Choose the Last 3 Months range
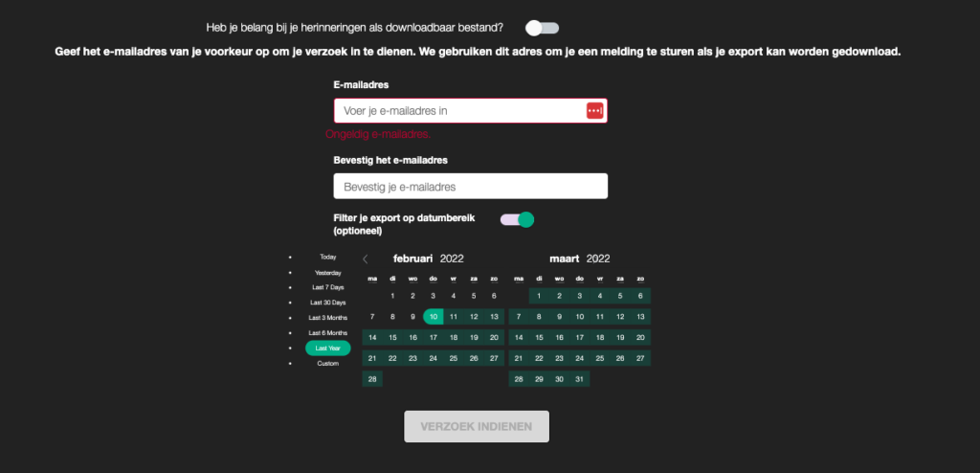 point(328,318)
